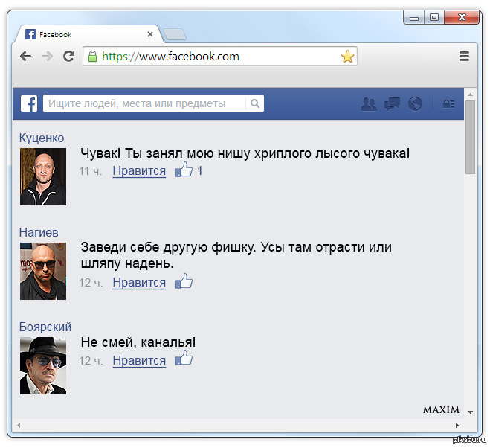Click the vertical scrollbar thumb
Image resolution: width=490 pixels, height=448 pixels.
(x=470, y=137)
